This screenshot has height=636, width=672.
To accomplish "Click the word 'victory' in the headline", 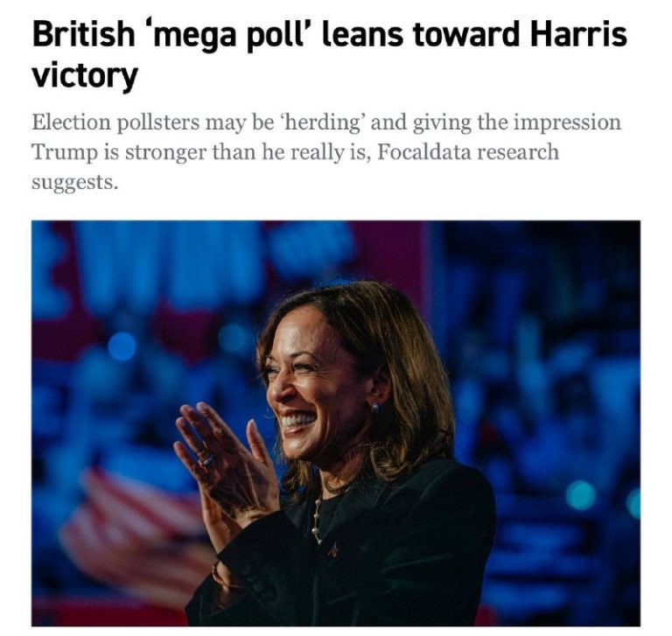I will (85, 75).
